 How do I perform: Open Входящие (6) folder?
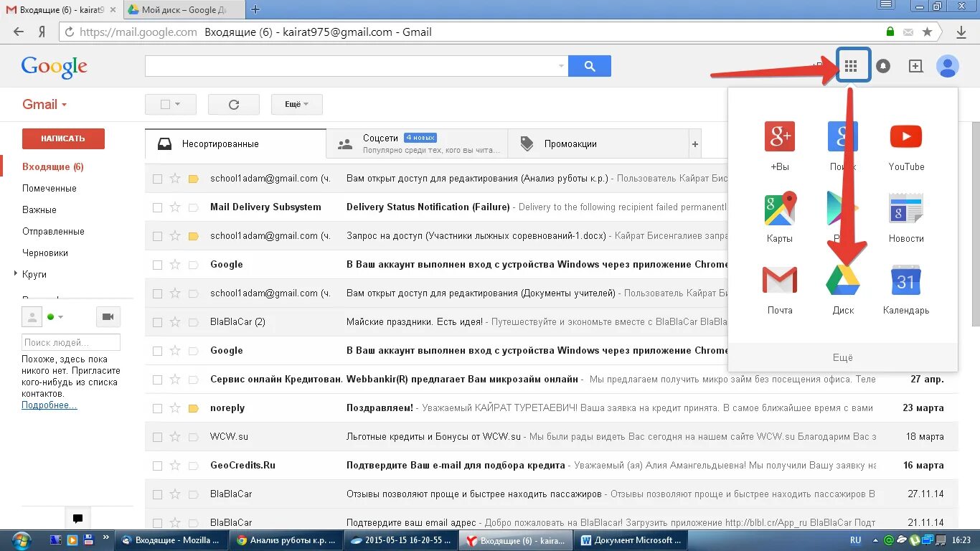pos(53,166)
